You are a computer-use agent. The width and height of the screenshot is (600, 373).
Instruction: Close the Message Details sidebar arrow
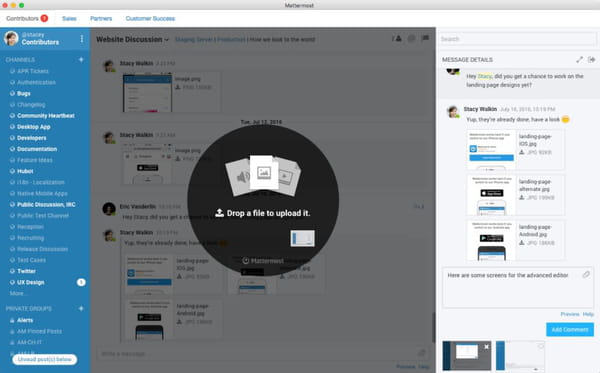click(x=592, y=60)
